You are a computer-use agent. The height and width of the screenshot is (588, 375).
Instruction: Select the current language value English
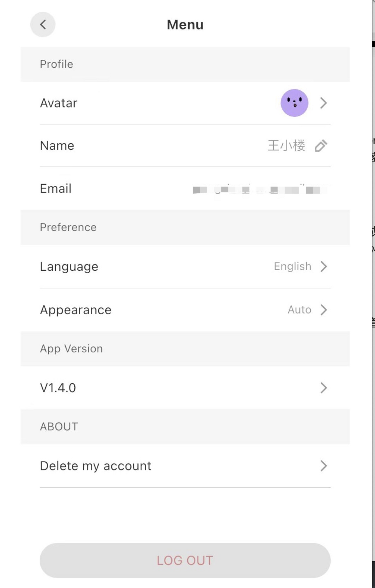[x=292, y=266]
